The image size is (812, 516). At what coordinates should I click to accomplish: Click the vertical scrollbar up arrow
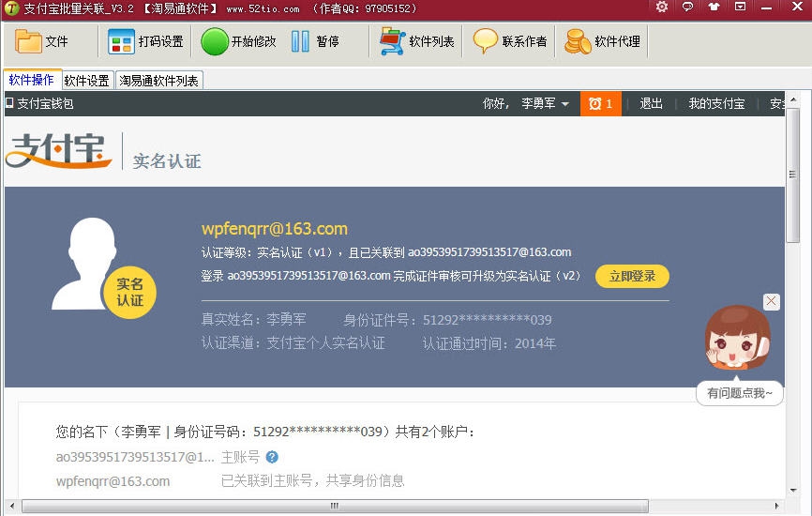point(793,99)
